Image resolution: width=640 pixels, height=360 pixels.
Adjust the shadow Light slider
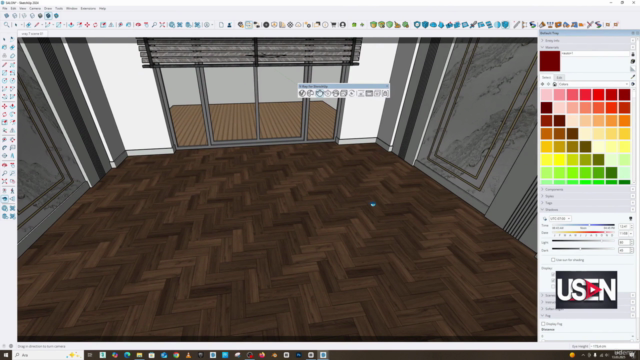(x=583, y=242)
